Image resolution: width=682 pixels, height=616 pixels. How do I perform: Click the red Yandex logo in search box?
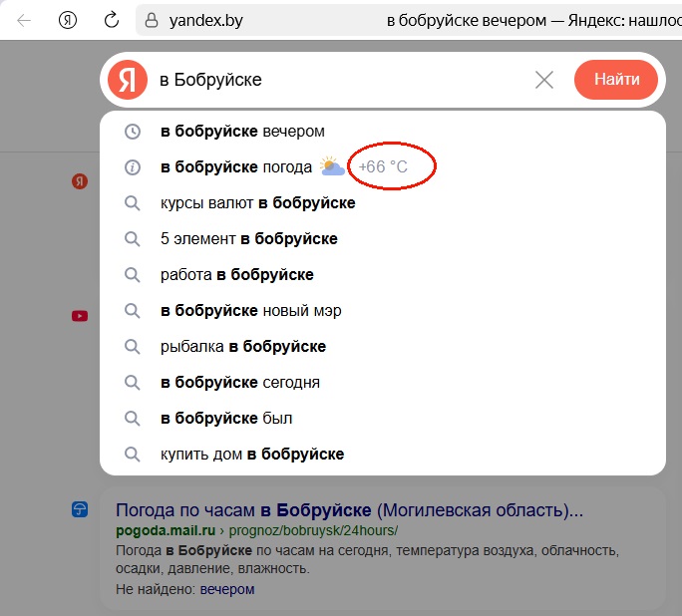(127, 80)
